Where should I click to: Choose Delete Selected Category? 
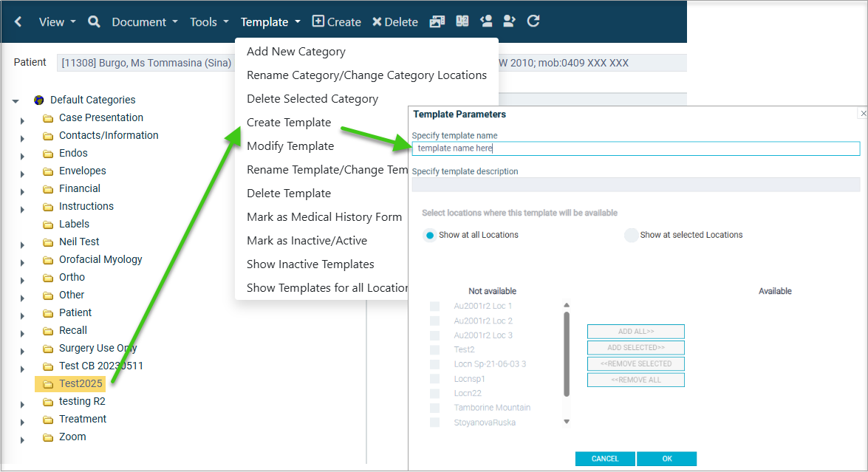tap(312, 99)
